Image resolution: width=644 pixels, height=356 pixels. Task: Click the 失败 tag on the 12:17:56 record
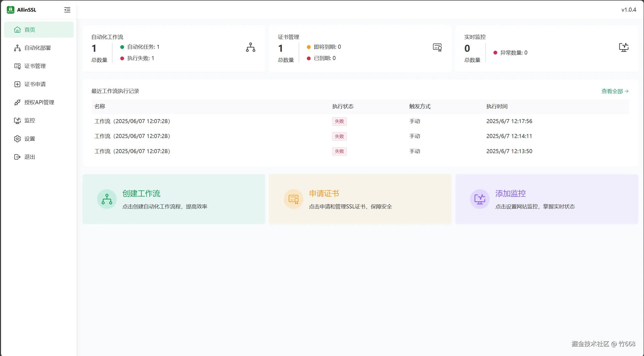tap(339, 121)
